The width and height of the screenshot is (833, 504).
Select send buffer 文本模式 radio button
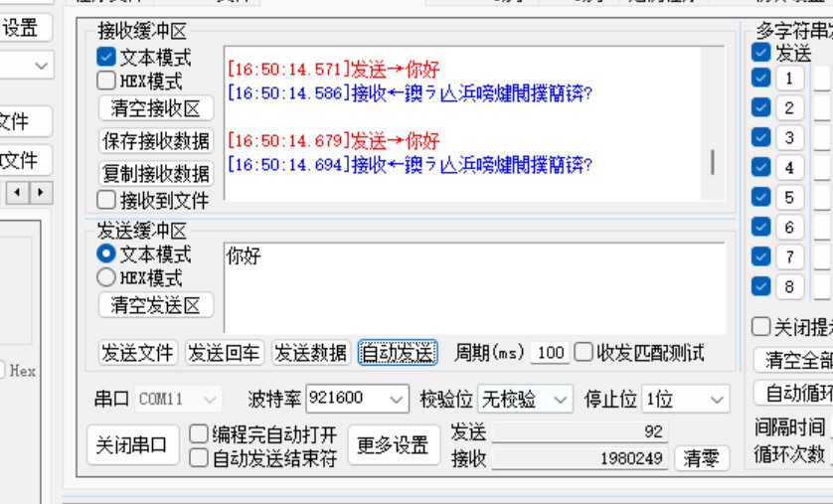(106, 253)
